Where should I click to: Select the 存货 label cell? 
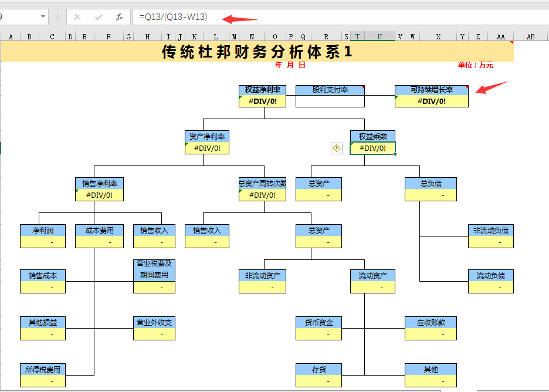tap(318, 370)
